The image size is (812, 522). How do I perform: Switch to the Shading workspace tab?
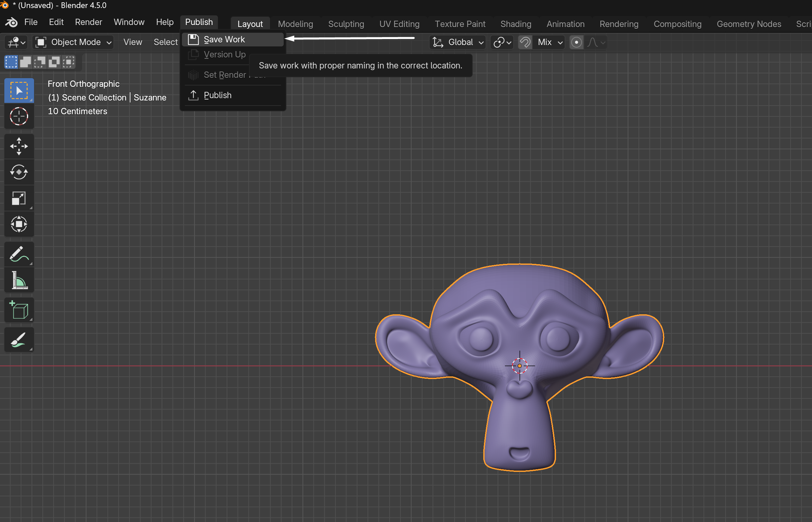coord(516,24)
